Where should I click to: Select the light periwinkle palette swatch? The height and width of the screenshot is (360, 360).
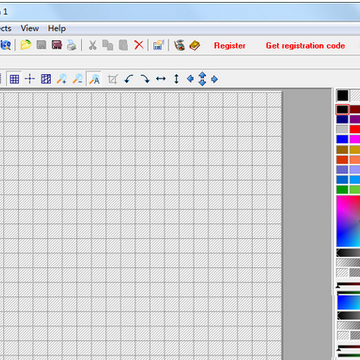tap(355, 170)
